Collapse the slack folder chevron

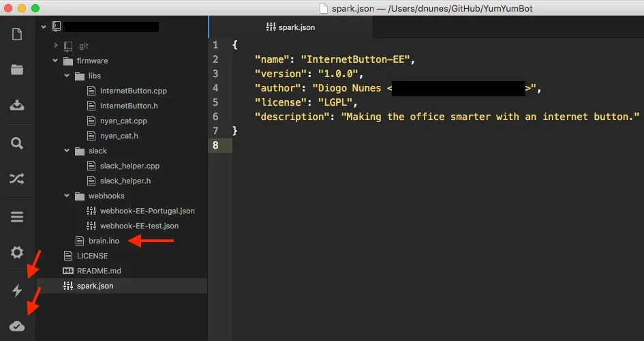coord(67,151)
